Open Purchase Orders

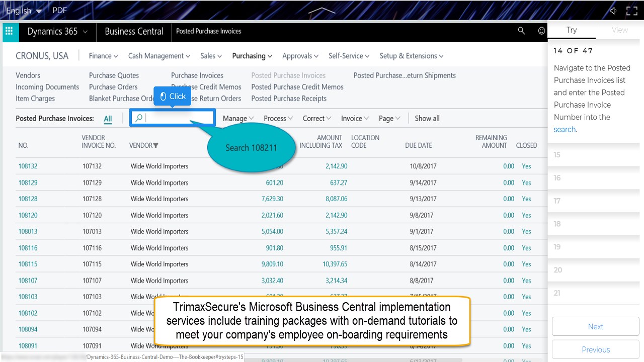(113, 87)
